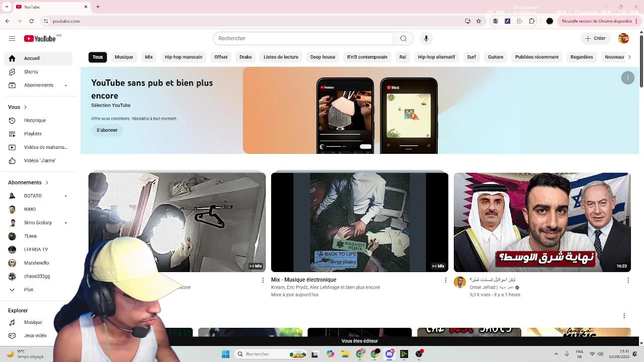This screenshot has width=644, height=362.
Task: Click the YouTube logo
Action: pos(40,39)
